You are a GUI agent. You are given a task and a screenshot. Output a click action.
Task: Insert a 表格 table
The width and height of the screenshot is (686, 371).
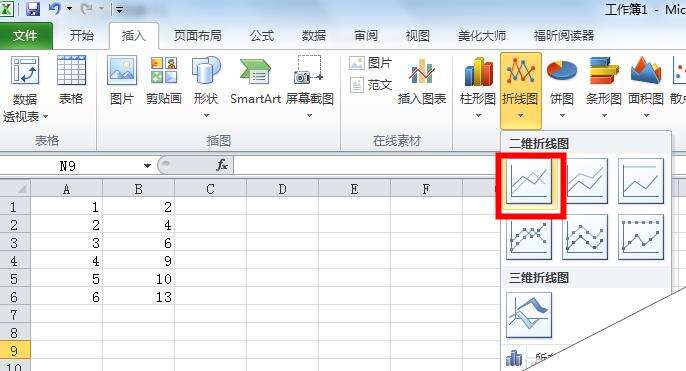[71, 80]
